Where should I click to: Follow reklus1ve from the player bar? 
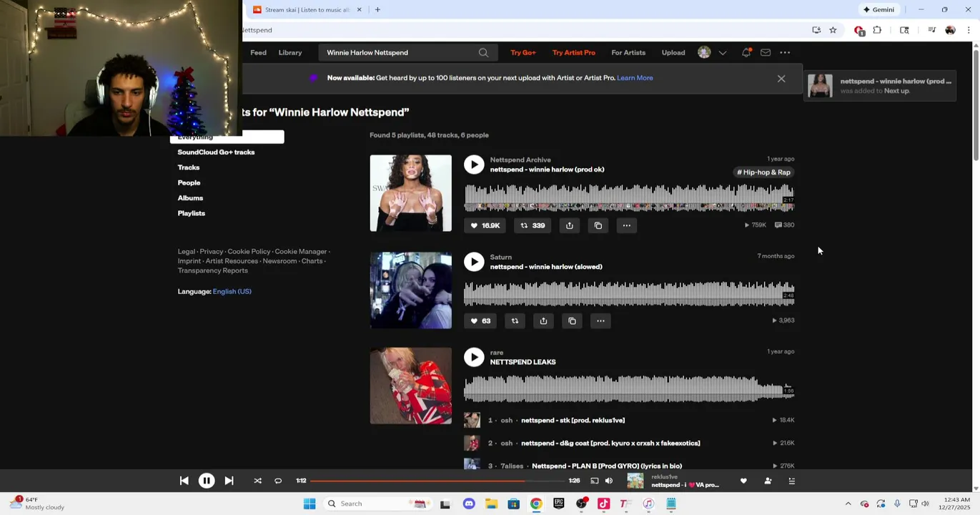(x=768, y=481)
